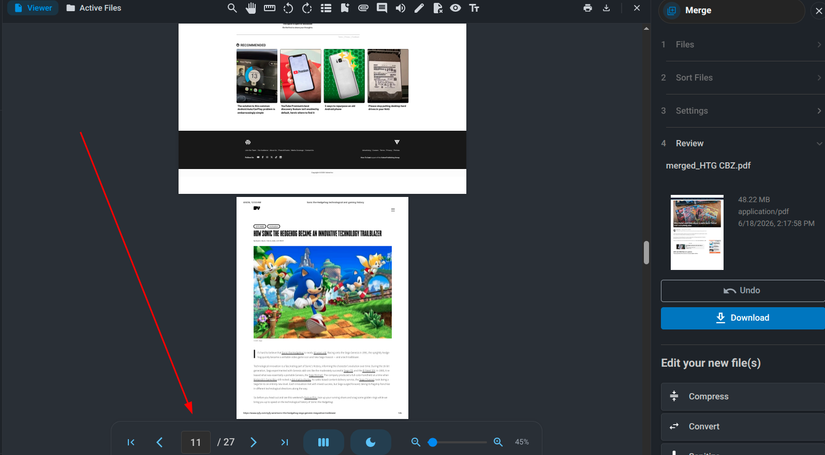Screen dimensions: 825x455
Task: Expand the Files step
Action: pos(741,45)
